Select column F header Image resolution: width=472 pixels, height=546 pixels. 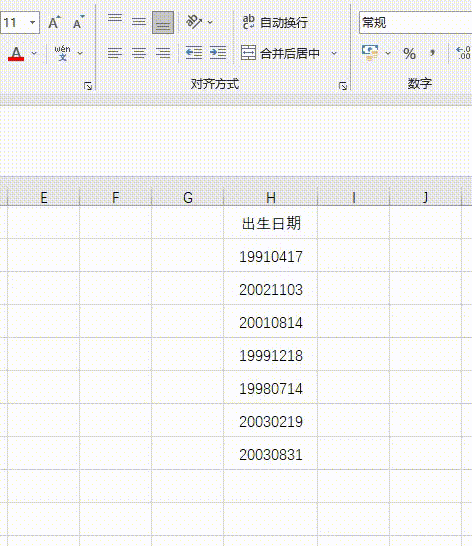[x=116, y=198]
